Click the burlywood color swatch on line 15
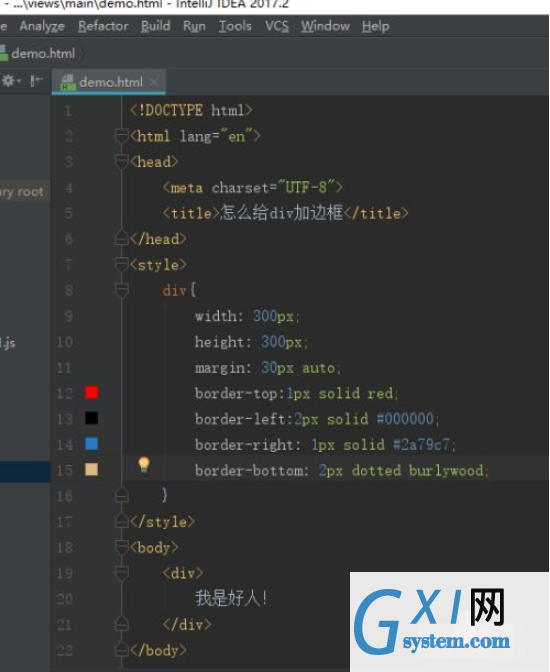The height and width of the screenshot is (672, 550). 91,469
